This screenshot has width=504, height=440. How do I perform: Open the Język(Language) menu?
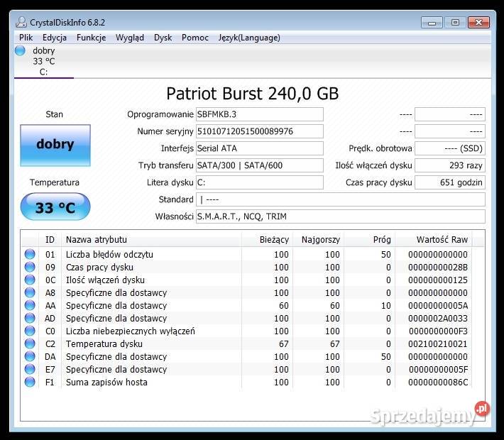249,38
